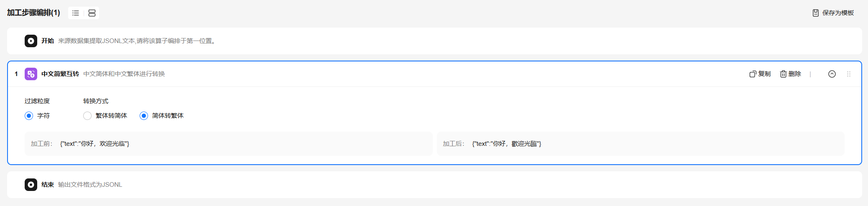Click the 删除 label to delete step
The image size is (868, 206).
click(795, 74)
